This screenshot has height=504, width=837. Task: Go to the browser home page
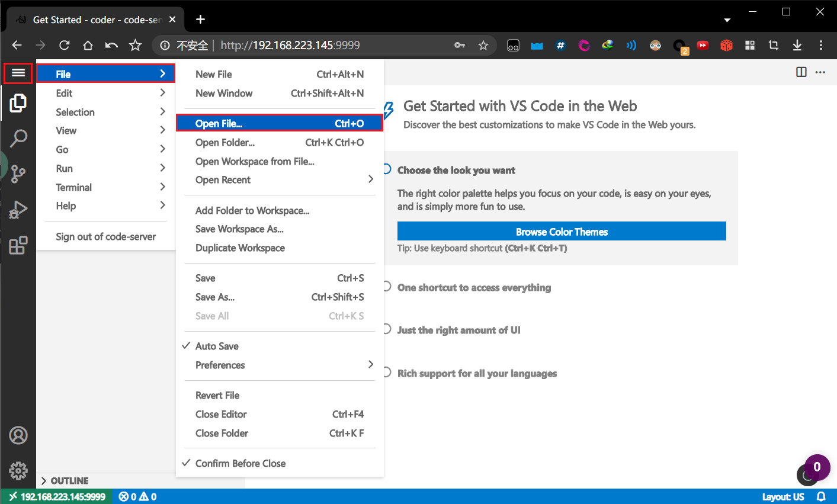point(88,45)
